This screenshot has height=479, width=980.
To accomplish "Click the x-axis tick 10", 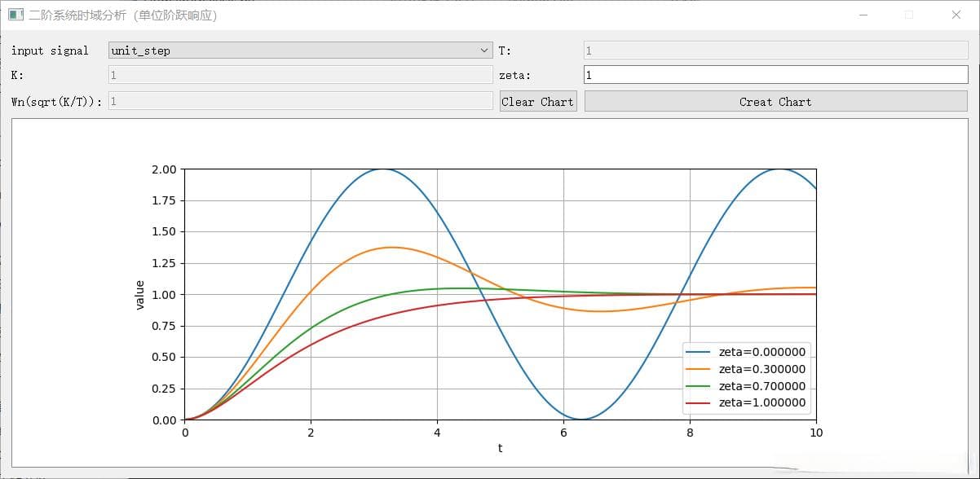I will coord(815,433).
